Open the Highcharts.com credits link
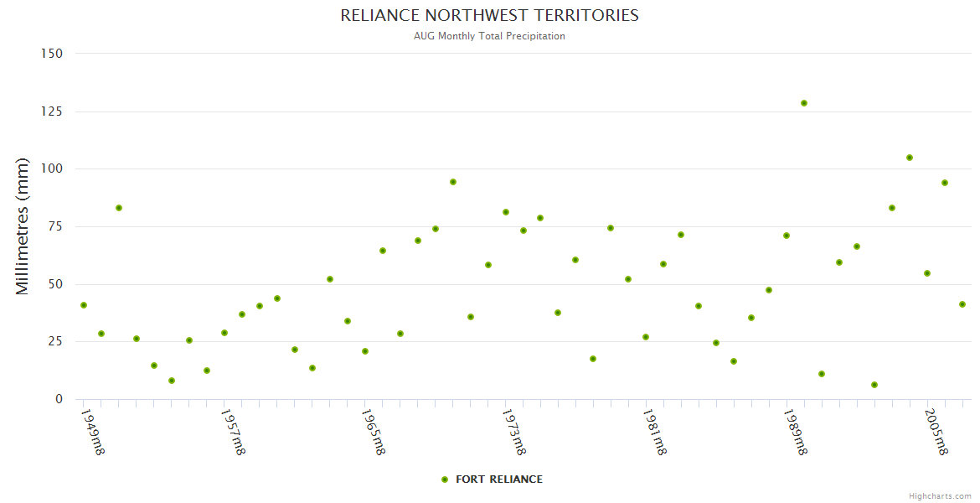 [940, 496]
